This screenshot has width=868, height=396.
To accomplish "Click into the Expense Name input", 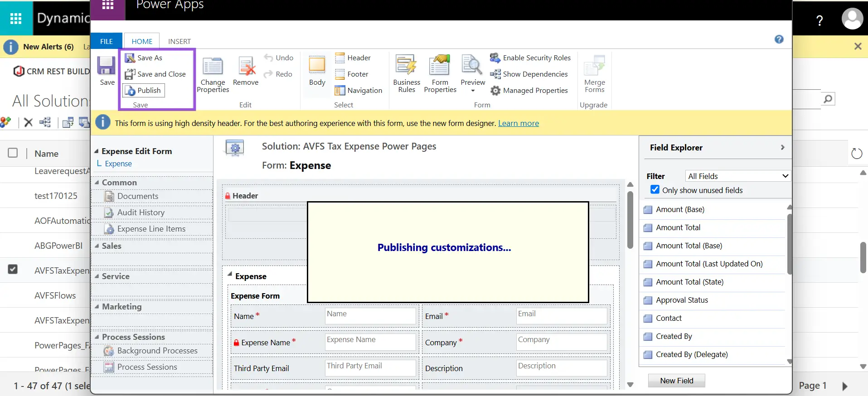I will point(370,342).
